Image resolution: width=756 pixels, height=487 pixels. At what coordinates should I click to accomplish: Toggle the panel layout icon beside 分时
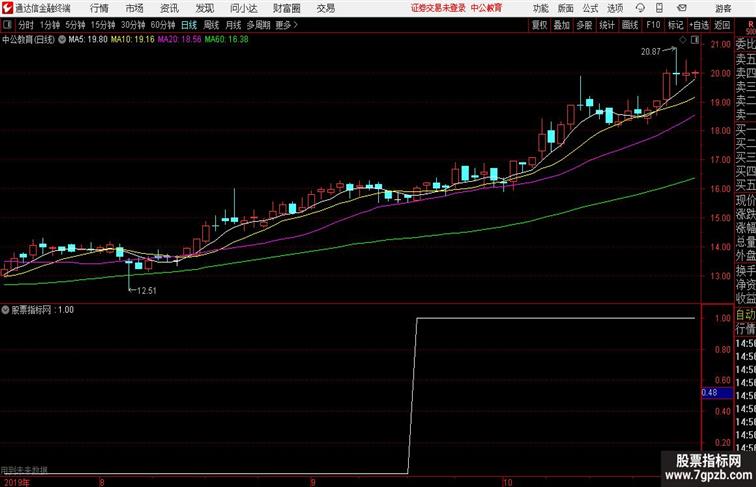(x=7, y=25)
